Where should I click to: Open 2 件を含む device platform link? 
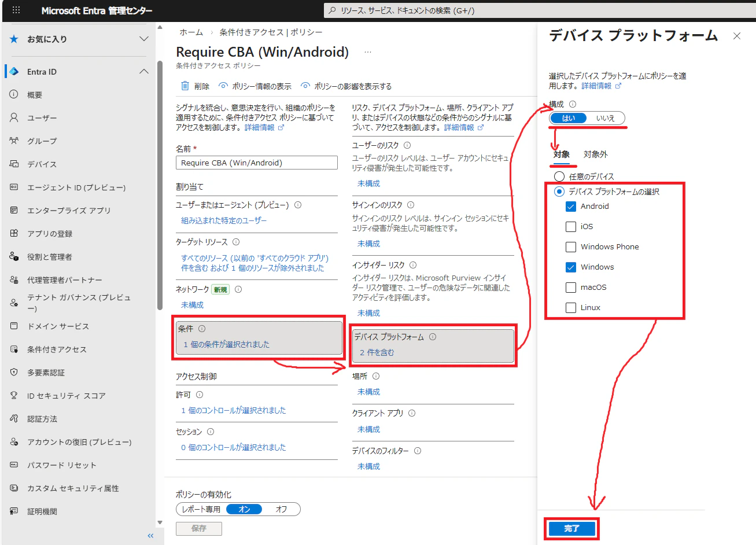tap(377, 352)
